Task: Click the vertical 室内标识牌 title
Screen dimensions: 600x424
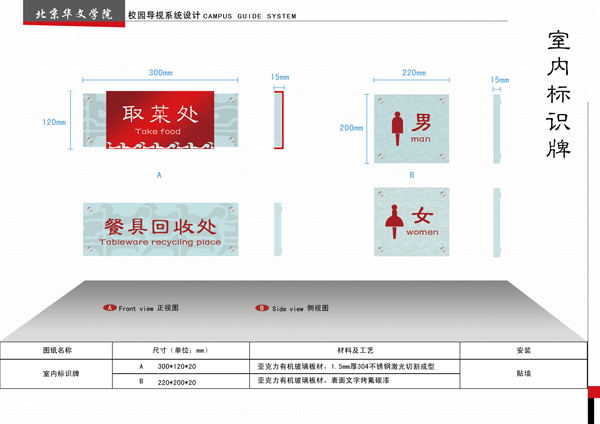Action: 559,95
